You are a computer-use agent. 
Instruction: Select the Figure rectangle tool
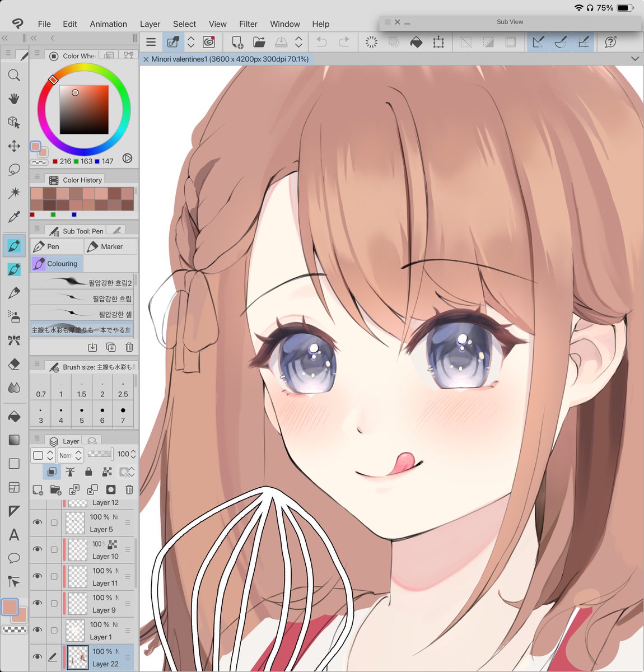point(14,464)
